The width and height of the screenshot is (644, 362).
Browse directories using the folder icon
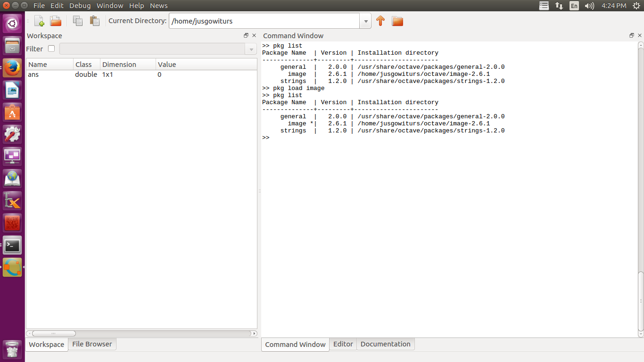397,21
